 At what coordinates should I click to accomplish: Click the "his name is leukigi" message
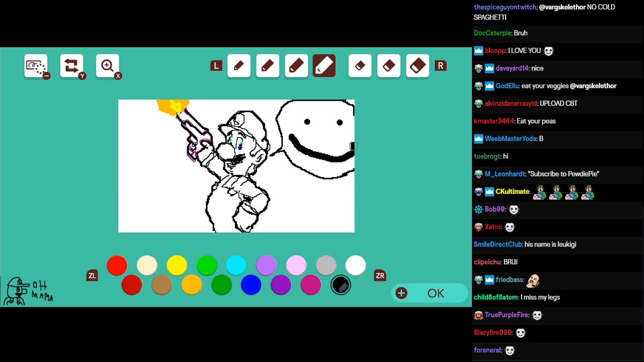pos(550,244)
